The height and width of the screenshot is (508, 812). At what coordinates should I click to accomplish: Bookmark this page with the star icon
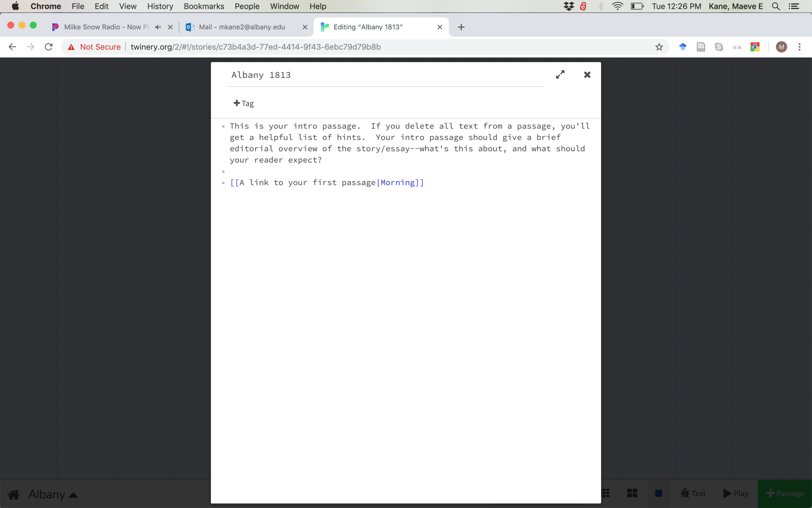coord(659,47)
